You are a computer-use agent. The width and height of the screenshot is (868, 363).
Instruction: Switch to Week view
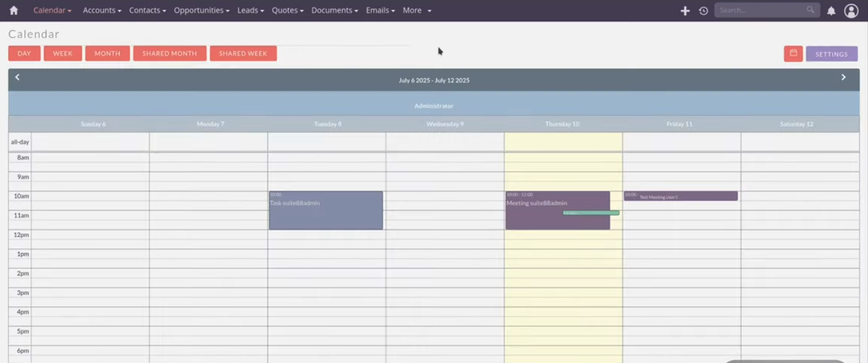(63, 54)
